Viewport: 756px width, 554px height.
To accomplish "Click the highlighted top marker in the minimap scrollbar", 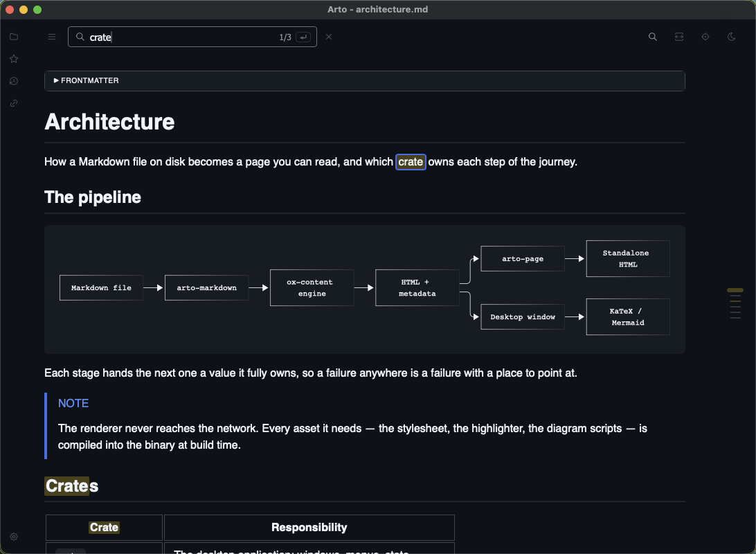I will click(735, 290).
